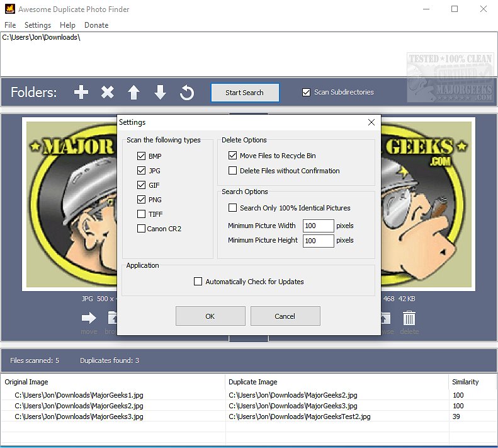
Task: Check Search Only 100% Identical Pictures
Action: 233,208
